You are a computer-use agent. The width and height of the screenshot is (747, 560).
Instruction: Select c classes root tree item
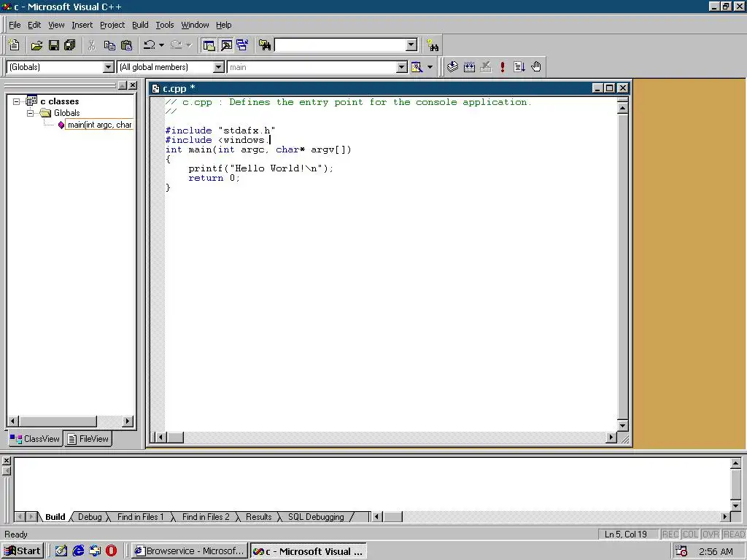pos(60,101)
